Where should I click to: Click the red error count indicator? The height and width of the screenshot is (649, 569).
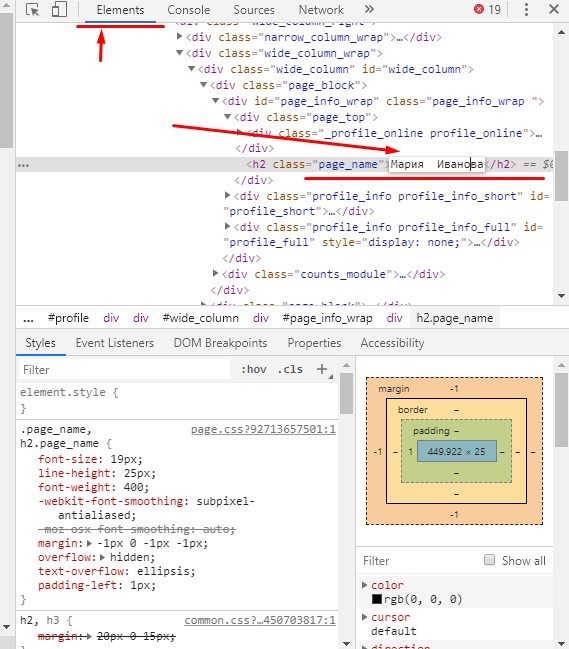tap(487, 9)
